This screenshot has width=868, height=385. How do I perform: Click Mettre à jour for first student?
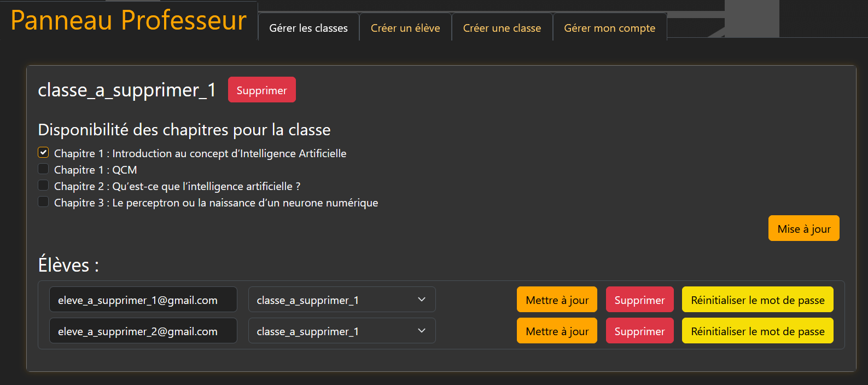point(557,300)
